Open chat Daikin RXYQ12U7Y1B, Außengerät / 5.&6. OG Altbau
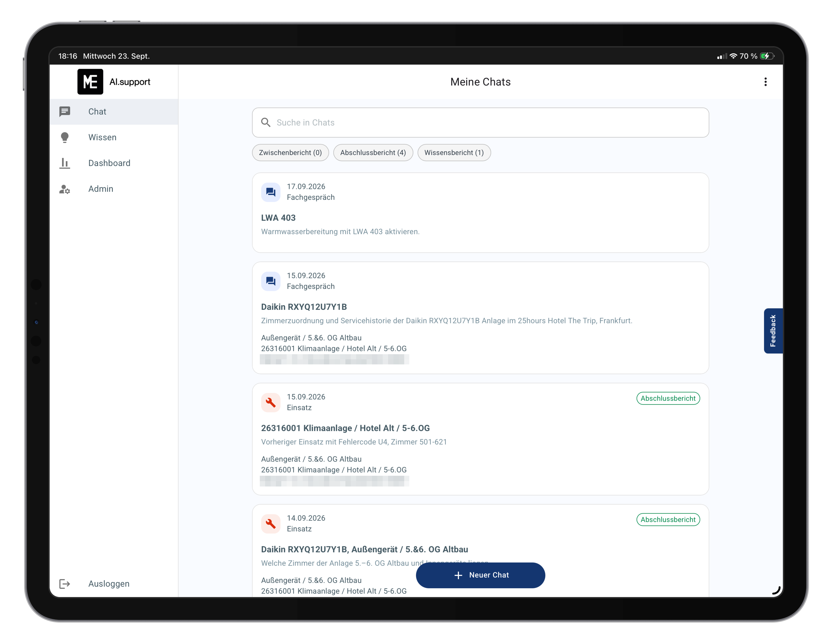This screenshot has height=644, width=832. tap(364, 550)
